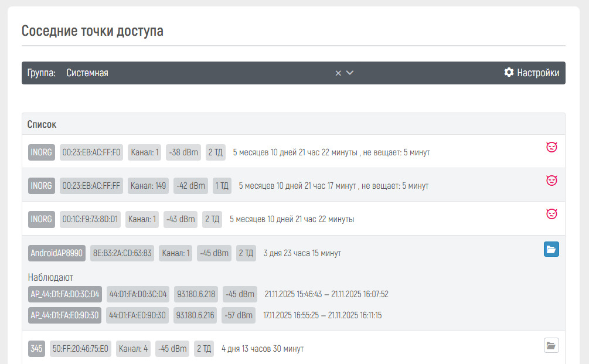
Task: Click the Список panel header
Action: pyautogui.click(x=294, y=124)
